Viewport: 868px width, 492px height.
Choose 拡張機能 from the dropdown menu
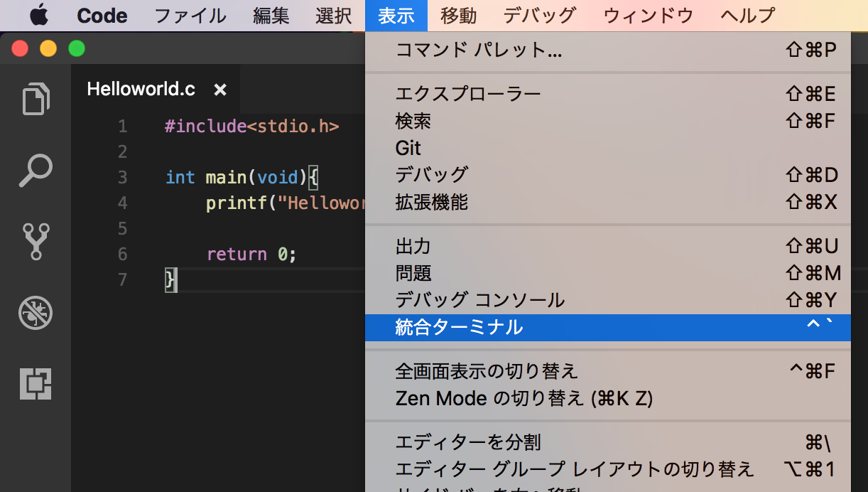click(608, 203)
